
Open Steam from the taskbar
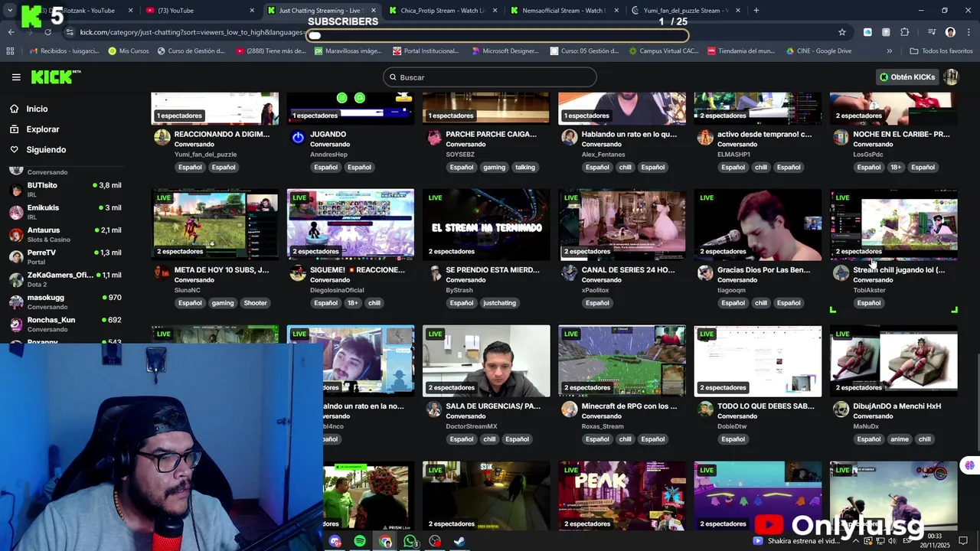click(460, 541)
